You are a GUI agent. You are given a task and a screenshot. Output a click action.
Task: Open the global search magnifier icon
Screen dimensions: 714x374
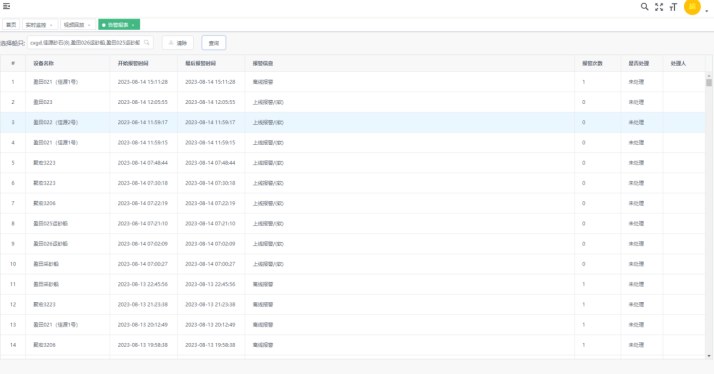tap(644, 6)
